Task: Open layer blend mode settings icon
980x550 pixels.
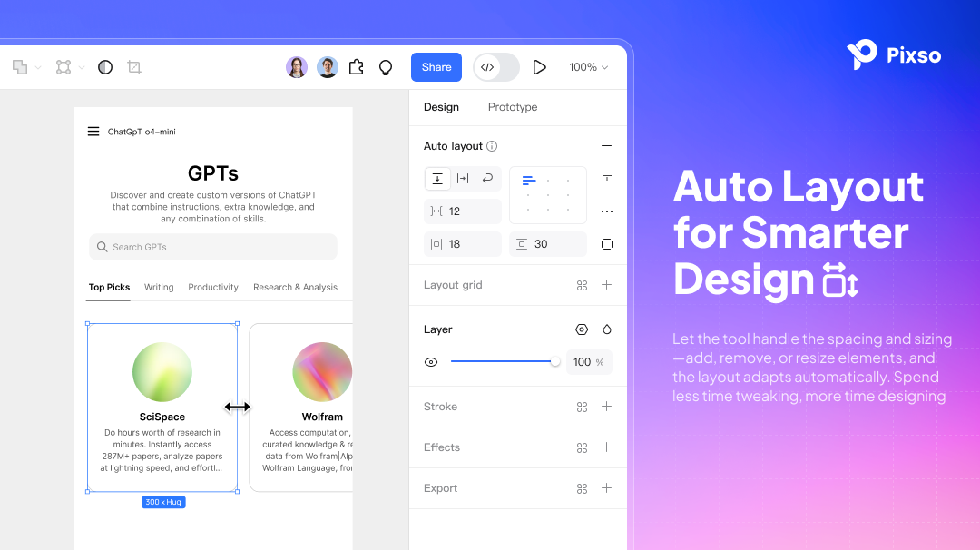Action: coord(582,329)
